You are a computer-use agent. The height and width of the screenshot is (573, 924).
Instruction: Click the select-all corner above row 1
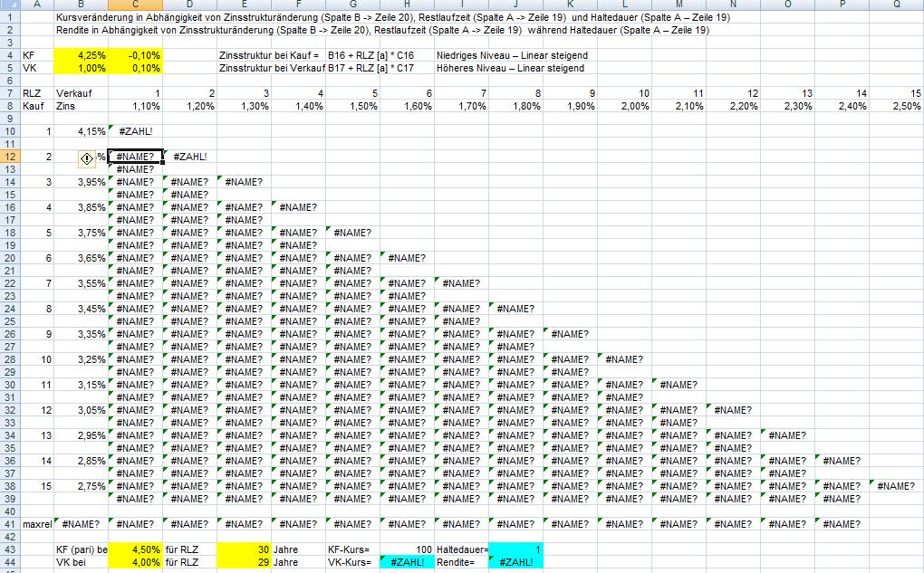tap(9, 5)
